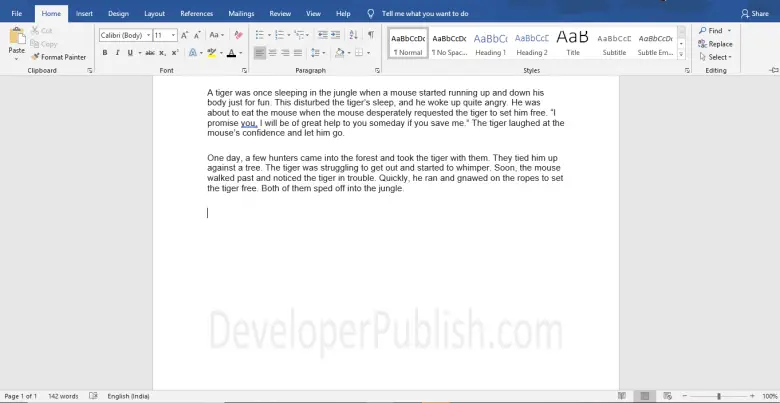Switch to the References tab
The height and width of the screenshot is (403, 780).
196,13
